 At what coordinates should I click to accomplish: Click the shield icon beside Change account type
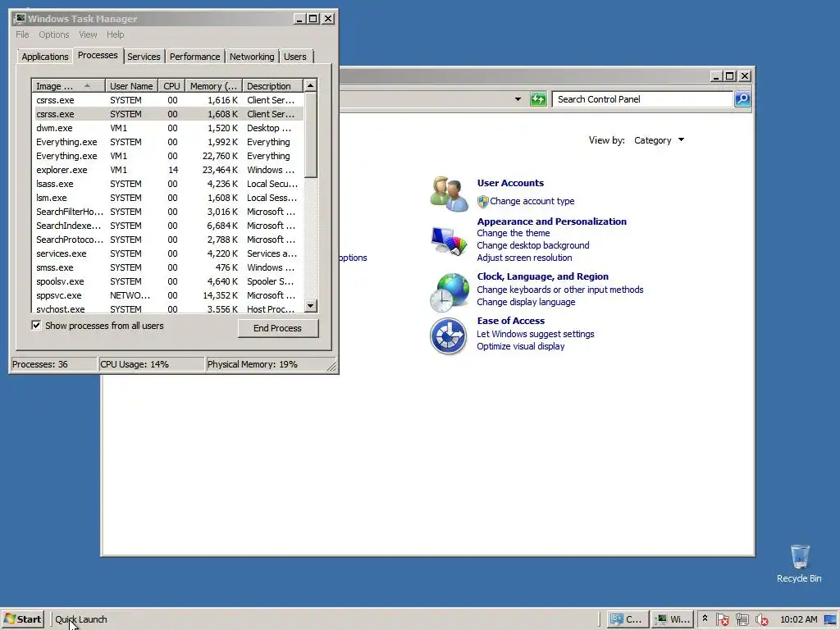482,202
